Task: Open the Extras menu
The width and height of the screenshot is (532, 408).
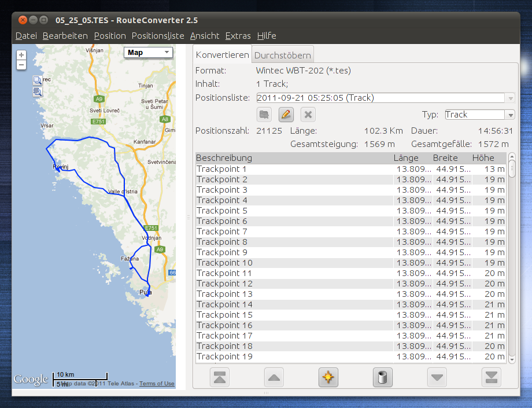Action: pos(238,36)
